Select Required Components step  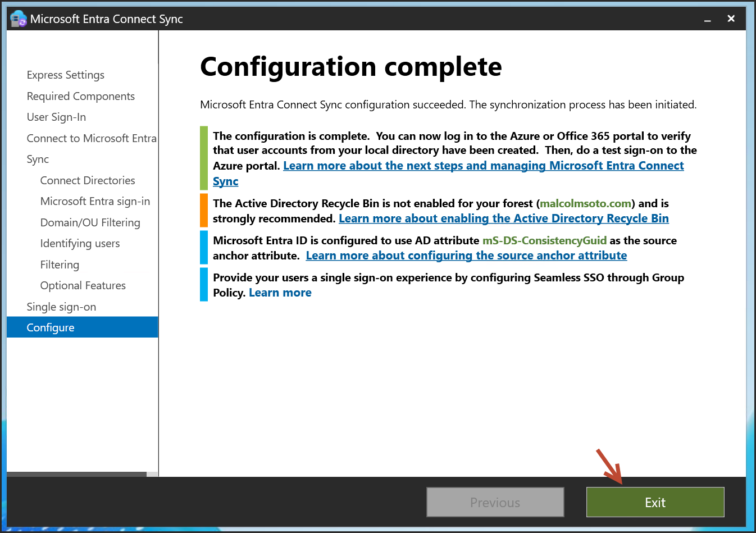click(81, 96)
